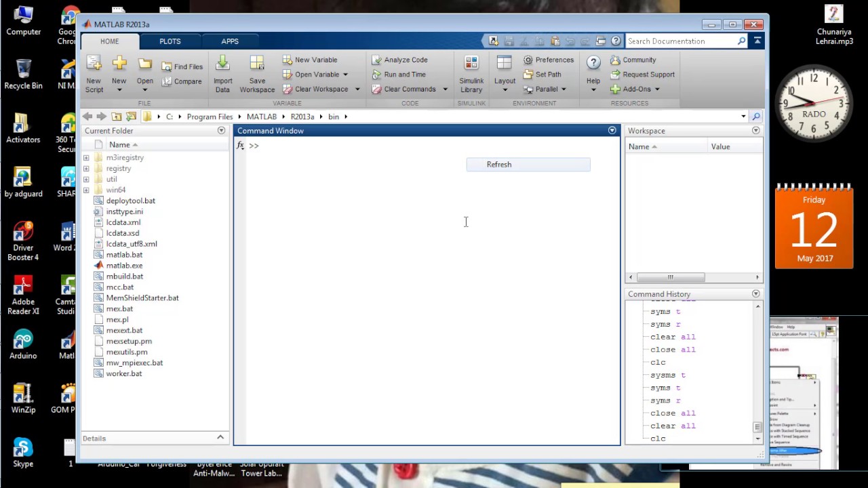Go up one folder level with the folder-arrow icon
This screenshot has width=868, height=488.
click(117, 117)
